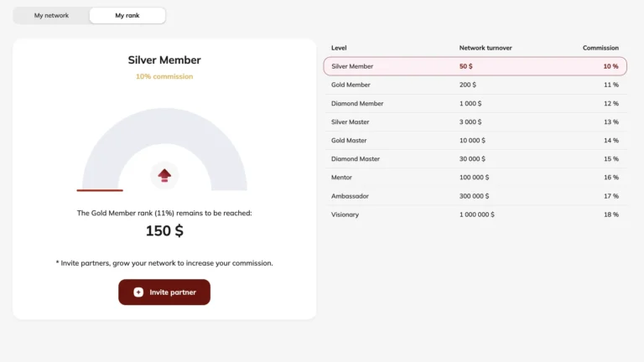Select the Silver Member row

pyautogui.click(x=475, y=66)
